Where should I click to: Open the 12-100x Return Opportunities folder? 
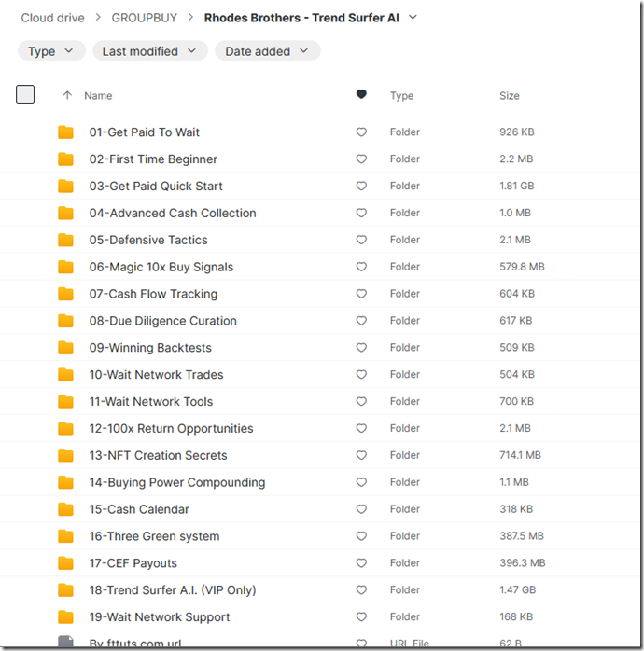(x=171, y=429)
